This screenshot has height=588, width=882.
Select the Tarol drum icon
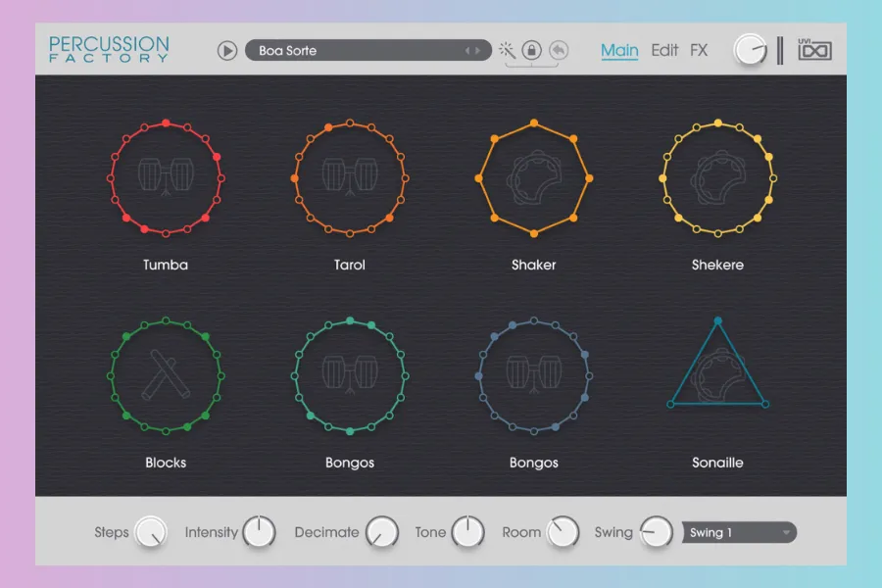(x=350, y=178)
